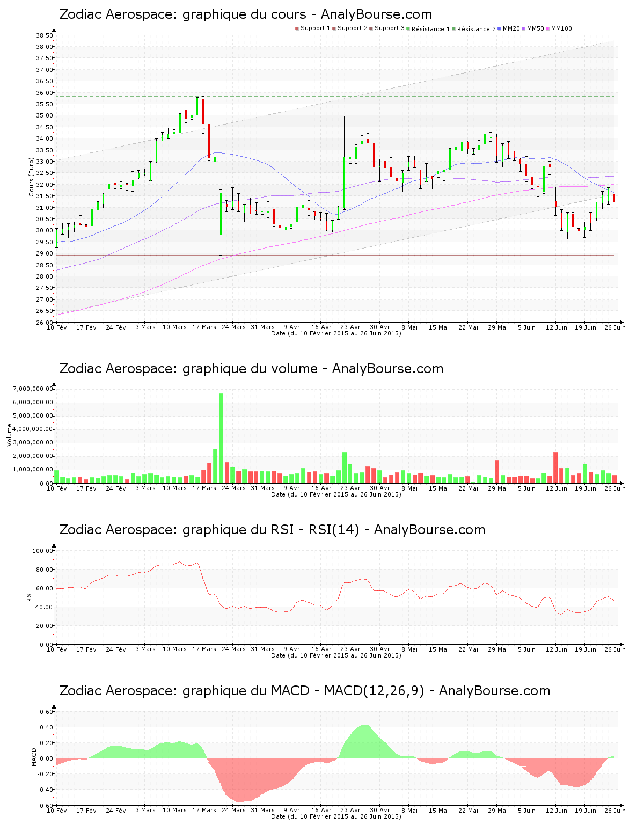Click '9 Avr' on the RSI chart axis

click(292, 649)
